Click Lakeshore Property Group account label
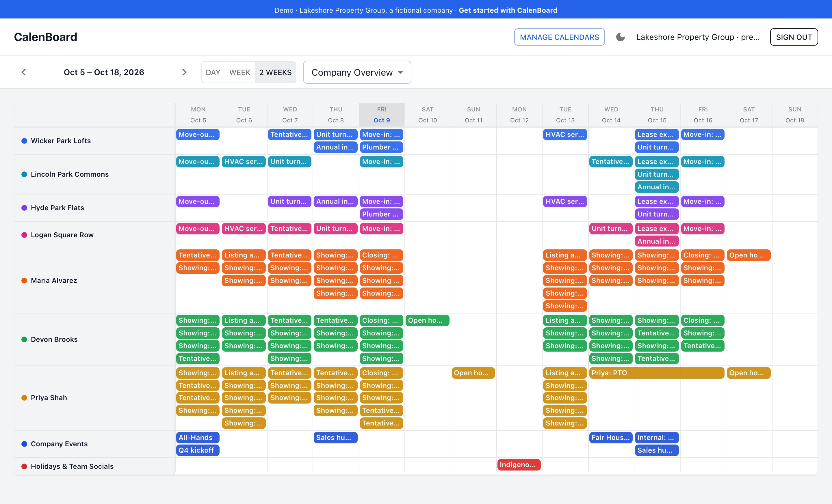Image resolution: width=832 pixels, height=504 pixels. (698, 37)
